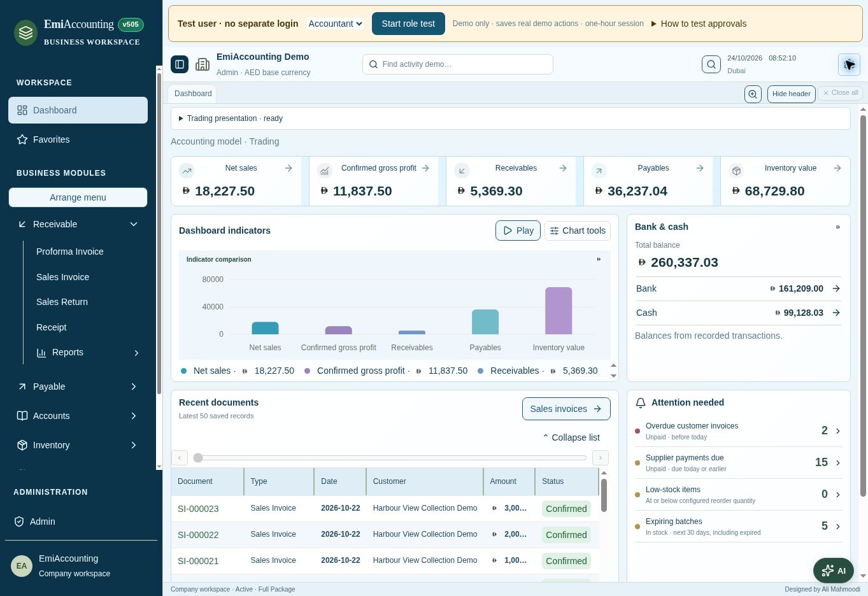Click the Hide header button
The height and width of the screenshot is (596, 868).
coord(791,94)
